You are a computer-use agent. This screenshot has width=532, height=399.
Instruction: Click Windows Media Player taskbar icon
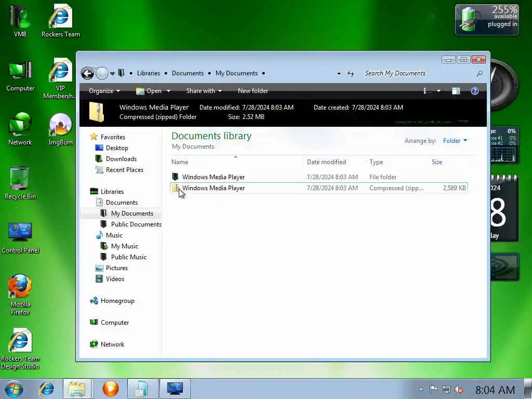(110, 389)
